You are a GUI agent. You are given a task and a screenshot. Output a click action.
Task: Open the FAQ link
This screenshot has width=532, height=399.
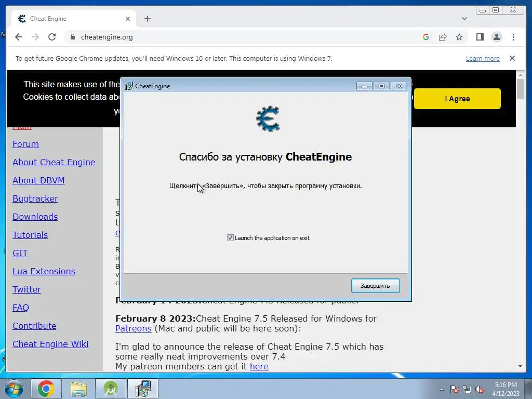(21, 308)
